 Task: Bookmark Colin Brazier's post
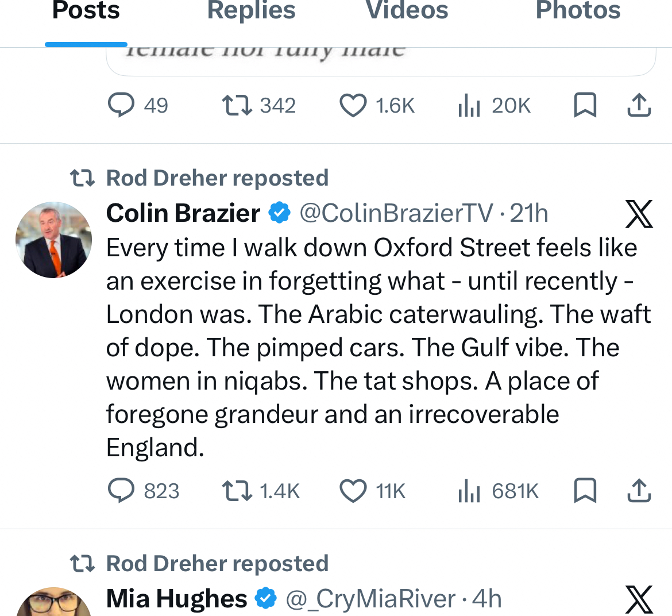[x=585, y=491]
